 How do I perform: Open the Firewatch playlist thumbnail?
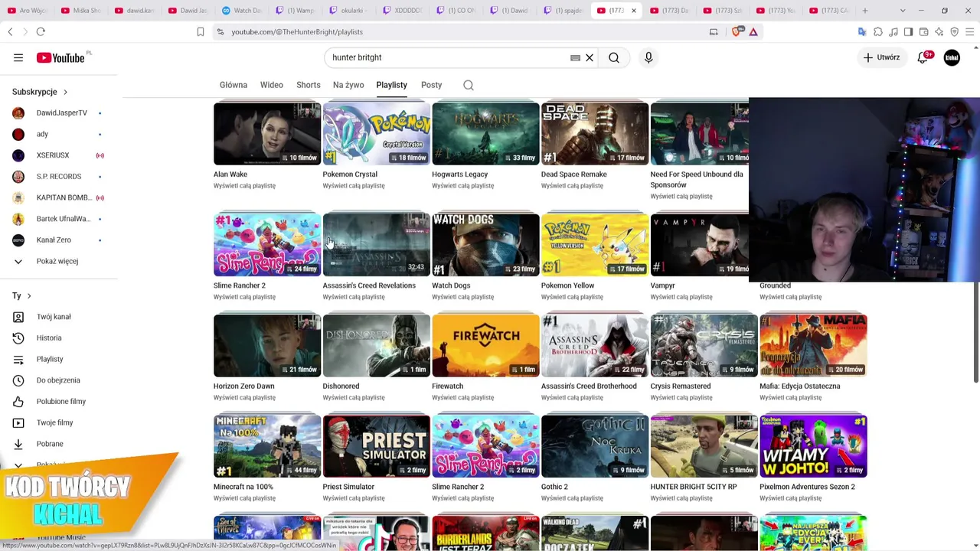(x=485, y=346)
